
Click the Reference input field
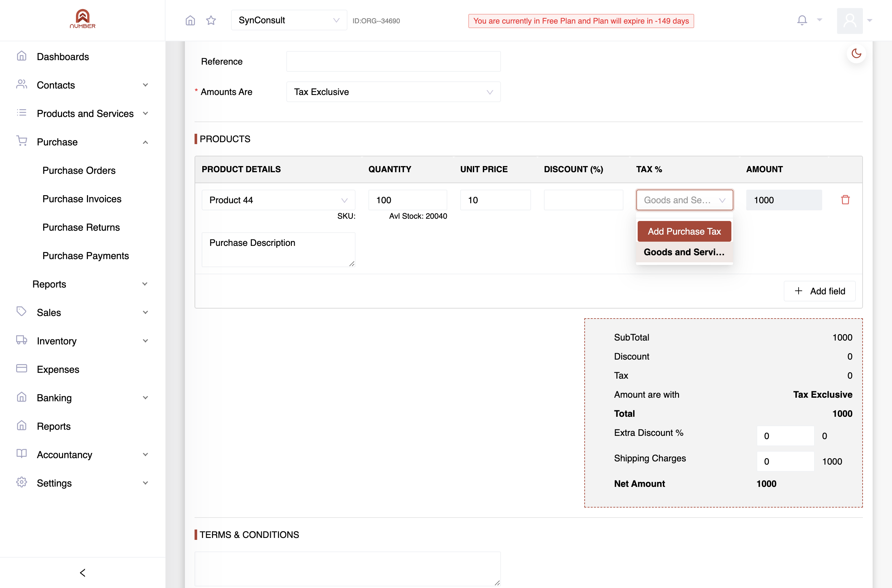(393, 61)
